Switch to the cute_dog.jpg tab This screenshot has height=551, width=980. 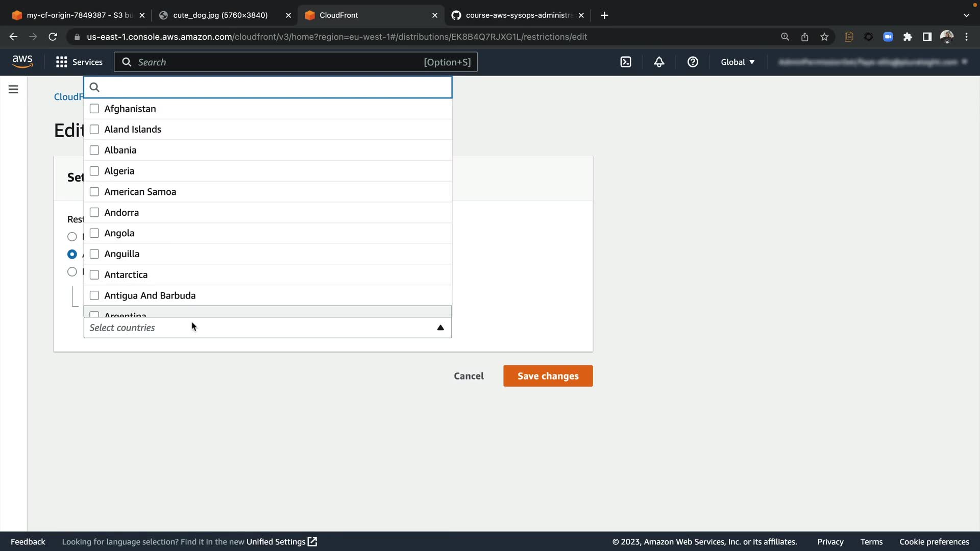(x=220, y=15)
